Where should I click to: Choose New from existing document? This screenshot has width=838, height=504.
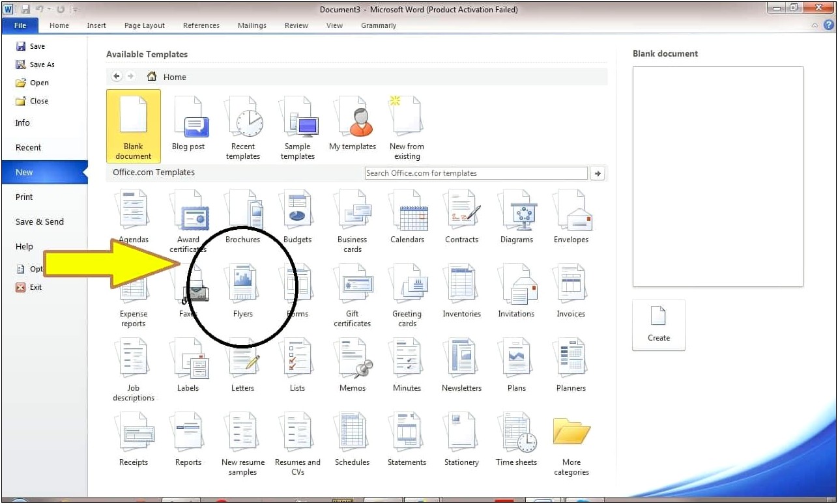tap(407, 128)
